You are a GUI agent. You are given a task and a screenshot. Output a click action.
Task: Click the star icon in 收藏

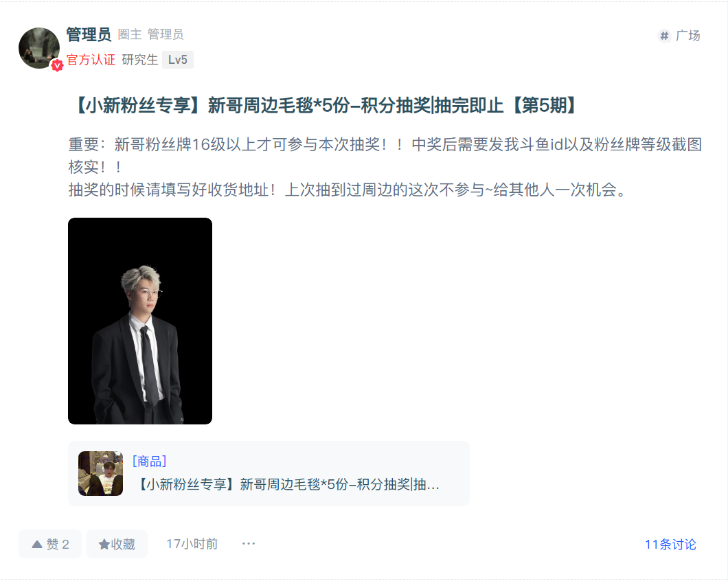coord(104,545)
